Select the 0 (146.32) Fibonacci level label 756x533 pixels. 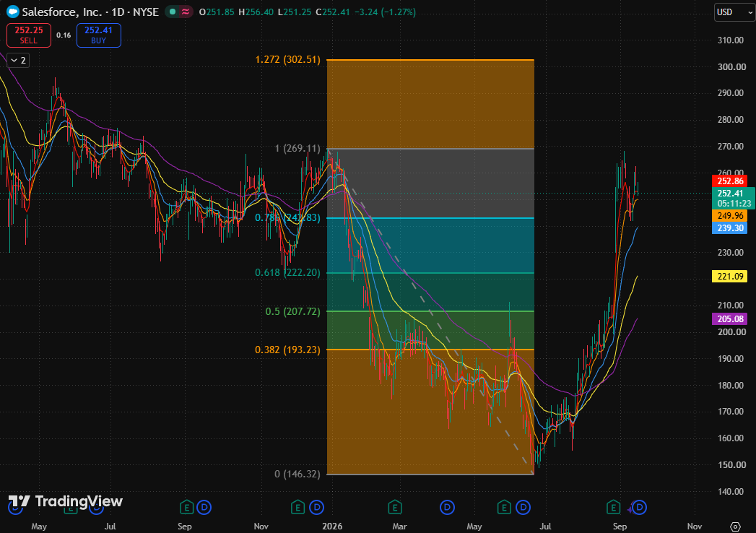[x=297, y=474]
